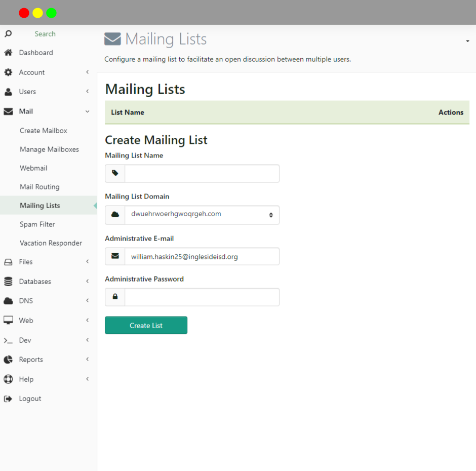Click the search magnifier icon
Viewport: 476px width, 471px height.
pos(8,33)
